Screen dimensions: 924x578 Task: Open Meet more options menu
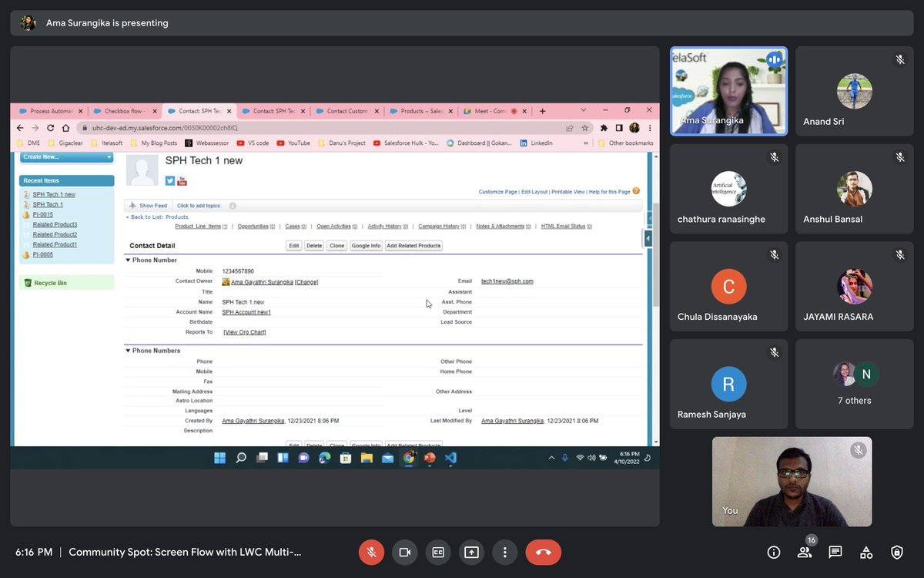tap(504, 552)
